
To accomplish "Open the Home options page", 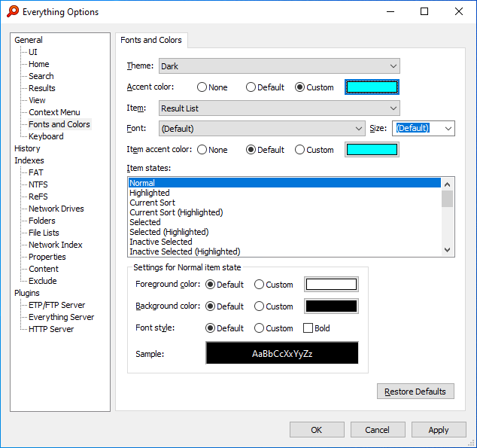I will point(39,64).
